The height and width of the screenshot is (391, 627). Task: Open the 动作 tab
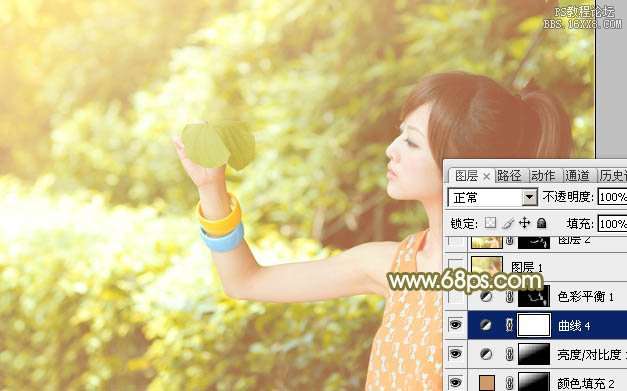point(543,176)
